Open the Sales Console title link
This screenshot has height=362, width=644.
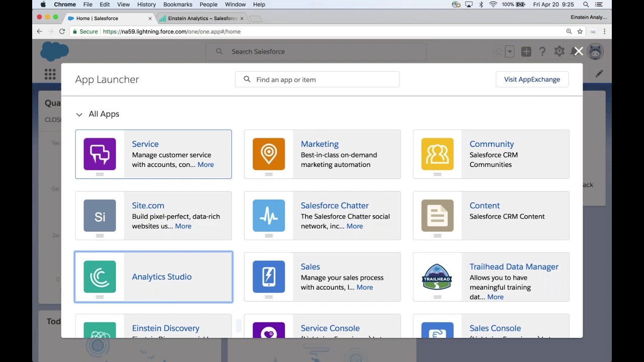point(495,328)
